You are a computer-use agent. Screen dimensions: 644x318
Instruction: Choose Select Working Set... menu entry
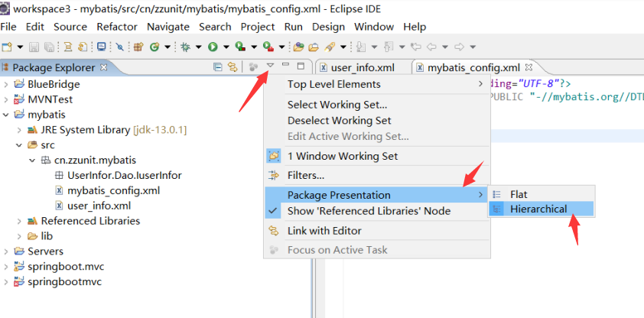[x=377, y=105]
